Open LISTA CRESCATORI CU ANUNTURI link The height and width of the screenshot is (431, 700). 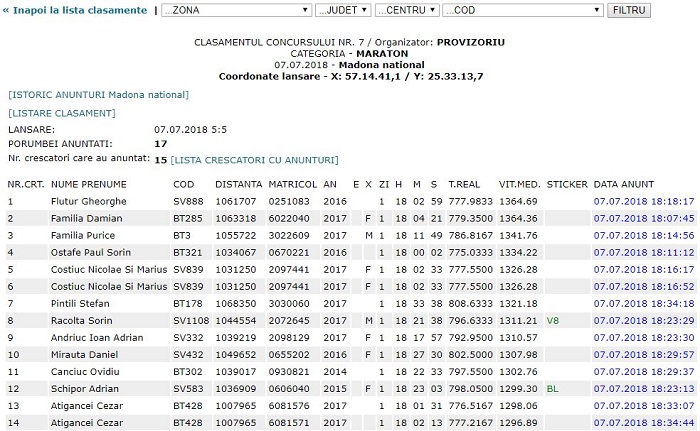pos(254,160)
